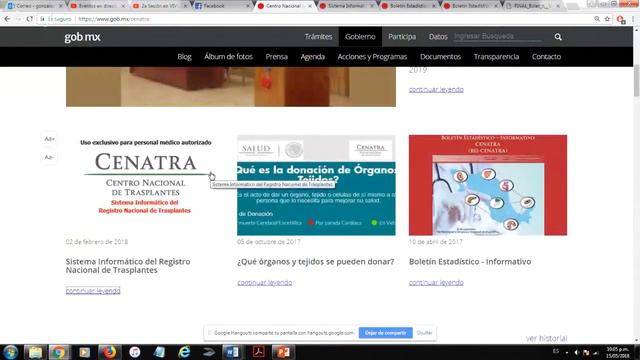Switch to the Sistema Informático browser tab
The width and height of the screenshot is (640, 360).
(346, 6)
